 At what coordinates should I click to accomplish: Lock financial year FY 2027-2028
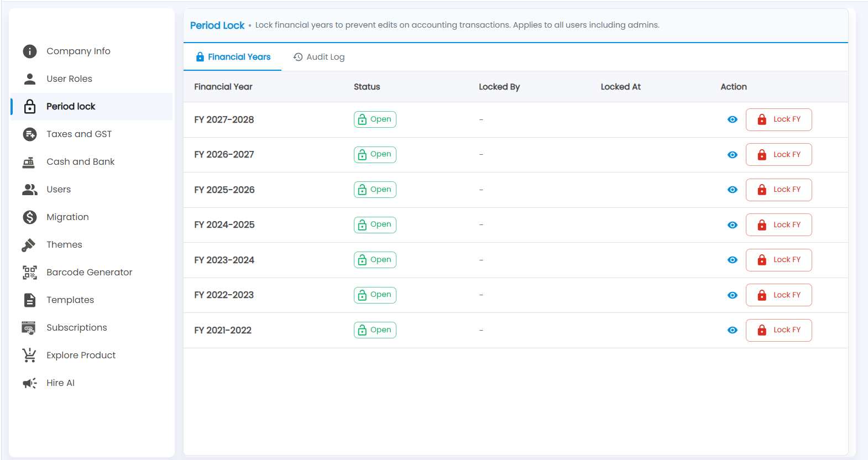pyautogui.click(x=778, y=119)
